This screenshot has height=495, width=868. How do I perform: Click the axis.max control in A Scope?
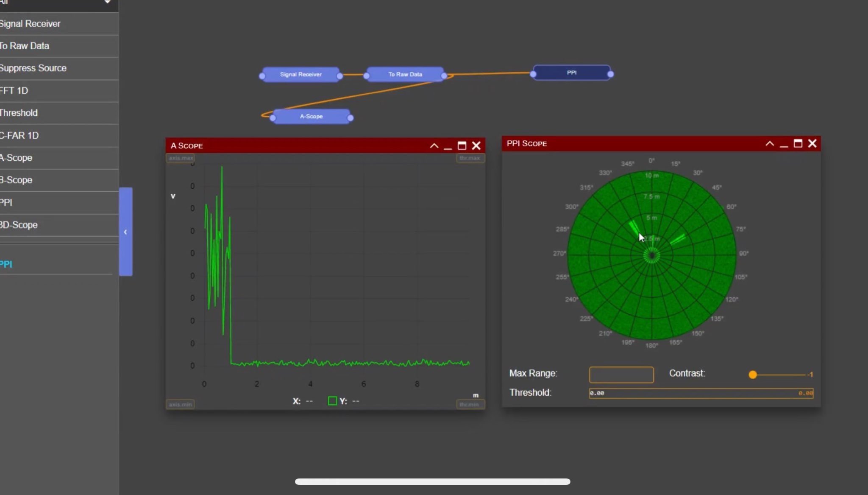point(180,157)
